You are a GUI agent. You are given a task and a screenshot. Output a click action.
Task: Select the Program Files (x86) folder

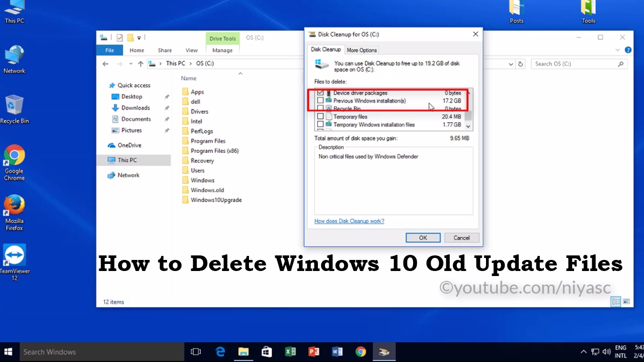(x=214, y=151)
